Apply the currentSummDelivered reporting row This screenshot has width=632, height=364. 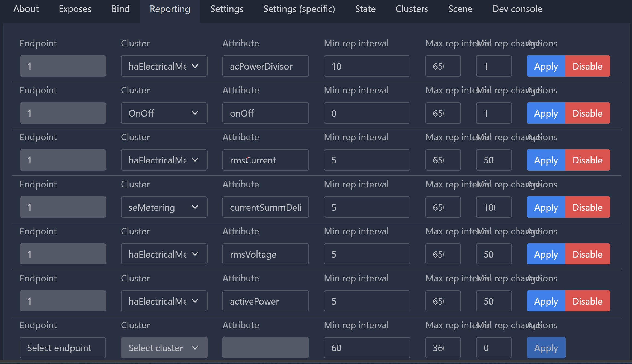tap(545, 207)
